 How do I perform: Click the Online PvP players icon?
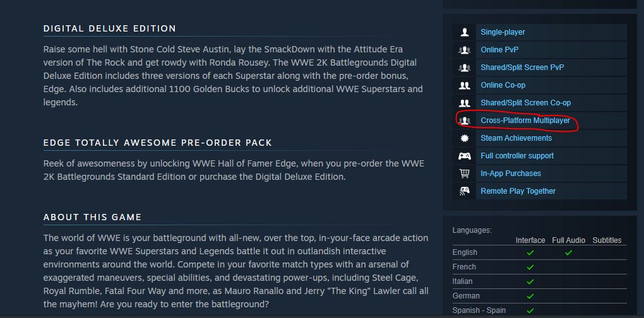464,50
